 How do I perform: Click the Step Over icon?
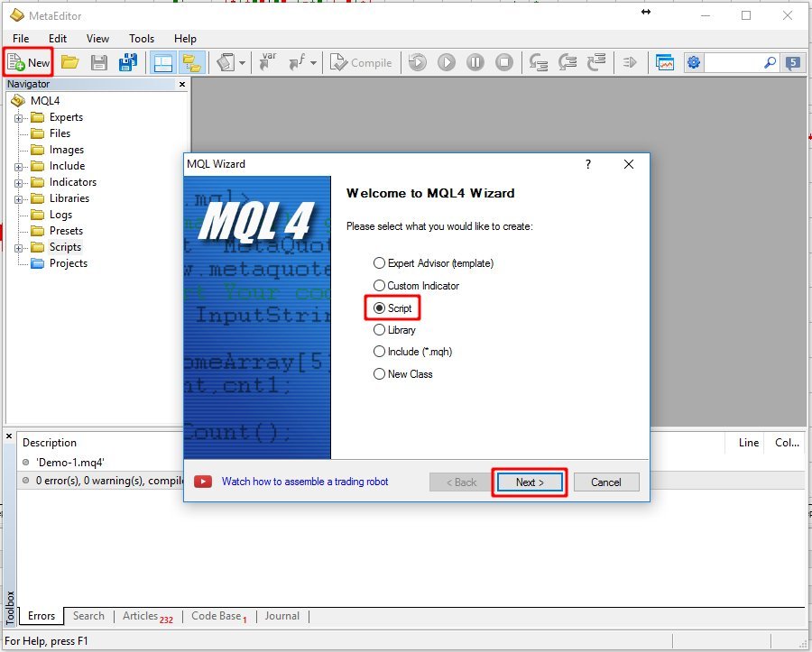(567, 62)
